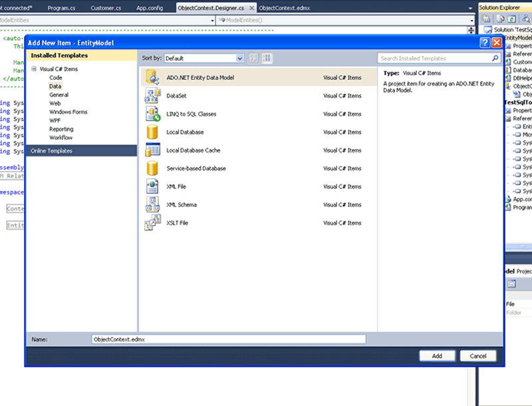Switch to the Program.cs editor tab
The image size is (532, 406).
click(x=61, y=8)
